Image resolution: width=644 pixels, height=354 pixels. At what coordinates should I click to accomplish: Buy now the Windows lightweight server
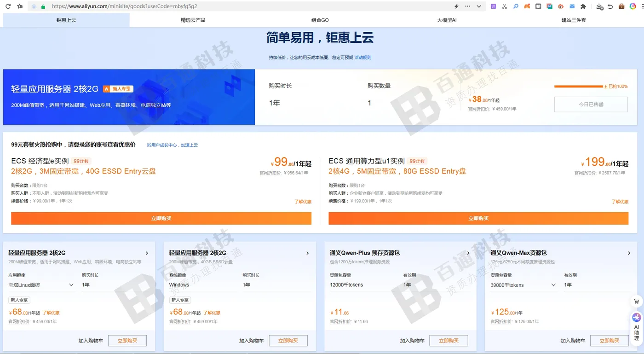[x=288, y=341]
